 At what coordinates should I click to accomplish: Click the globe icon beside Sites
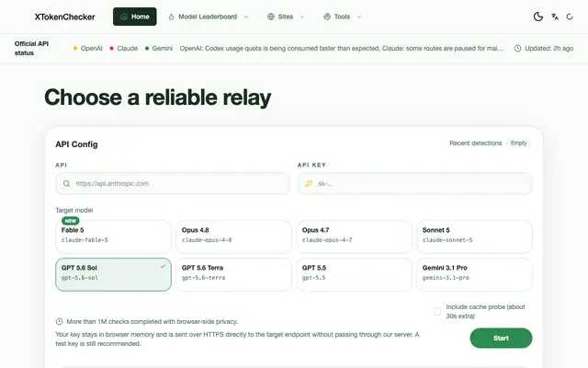pyautogui.click(x=271, y=17)
